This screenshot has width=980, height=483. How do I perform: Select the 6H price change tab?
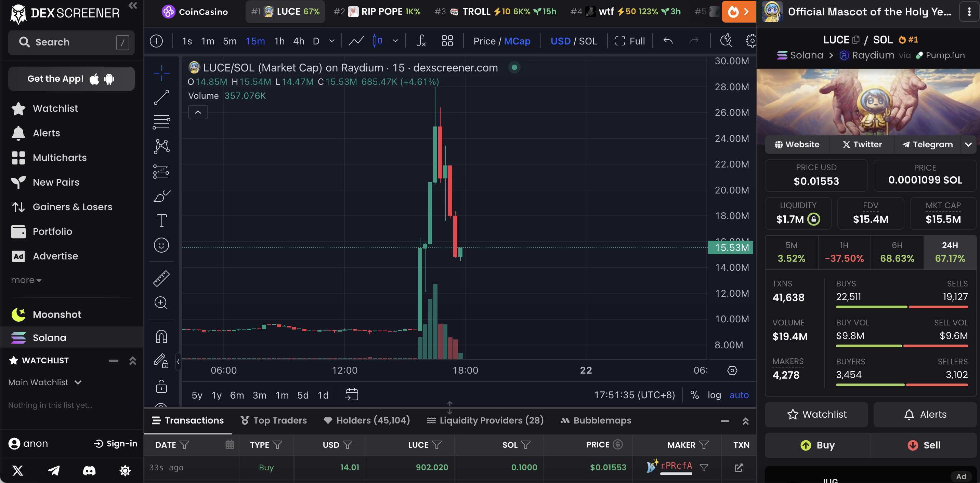[897, 253]
